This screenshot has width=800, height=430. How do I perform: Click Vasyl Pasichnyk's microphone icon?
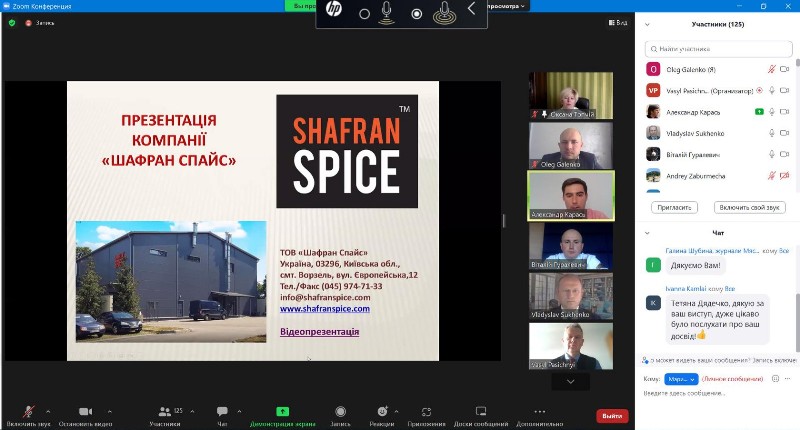pyautogui.click(x=772, y=90)
